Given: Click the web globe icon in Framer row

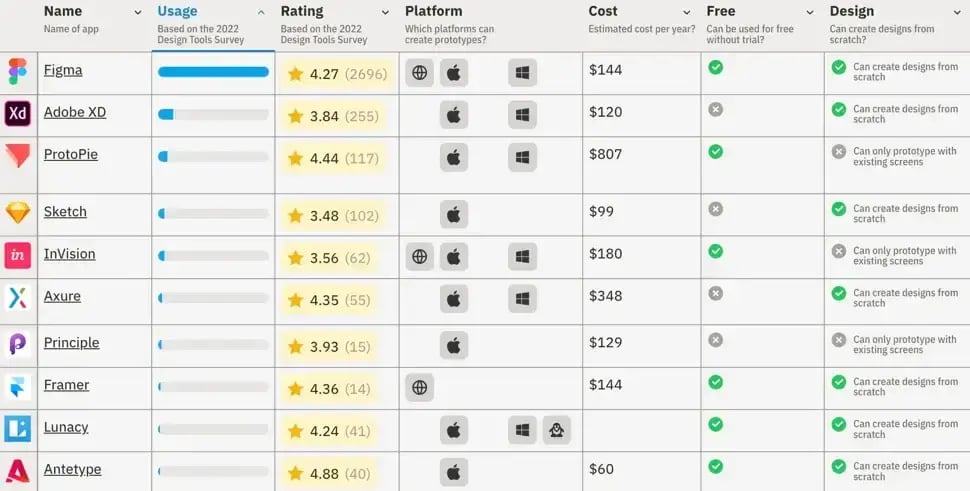Looking at the screenshot, I should pos(419,388).
